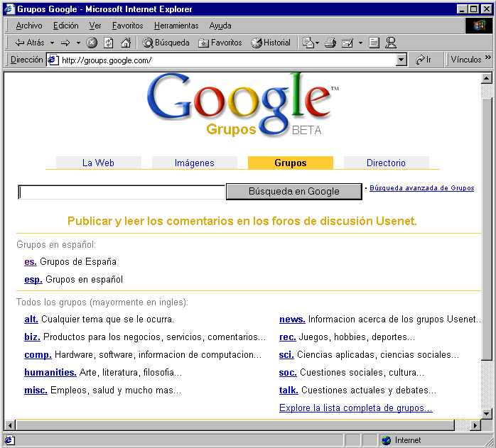Go back with the Atrás button
This screenshot has height=448, width=496.
(29, 43)
